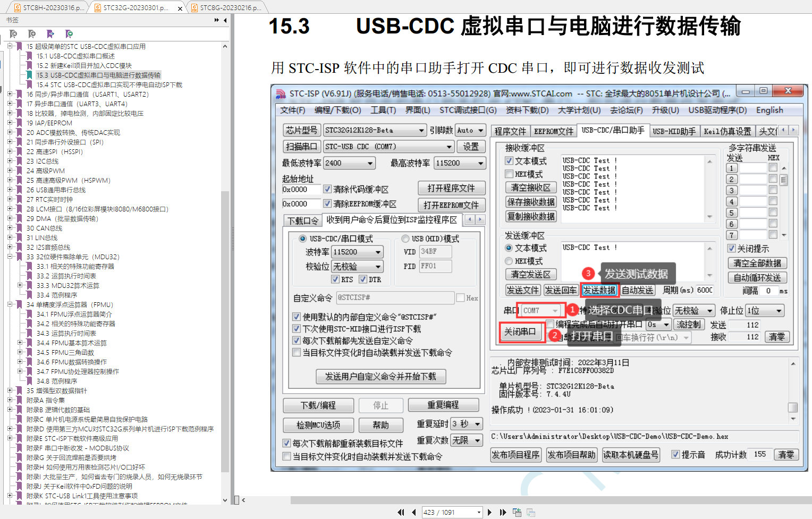Click the bookmark icon beside 30 CAN总线
The width and height of the screenshot is (812, 519).
tap(19, 228)
